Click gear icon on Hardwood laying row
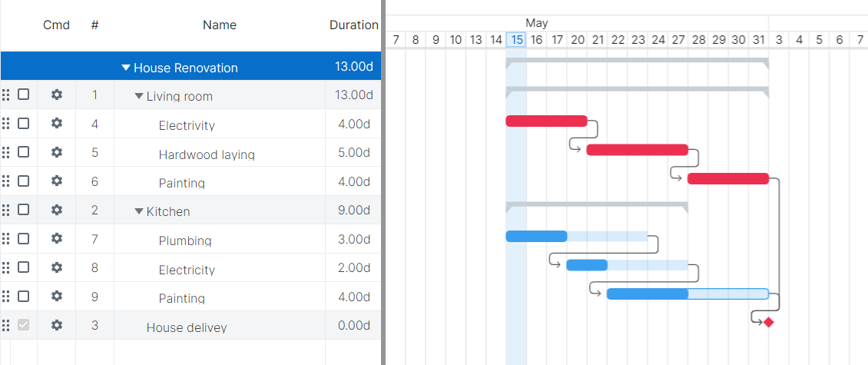This screenshot has width=868, height=365. [56, 152]
